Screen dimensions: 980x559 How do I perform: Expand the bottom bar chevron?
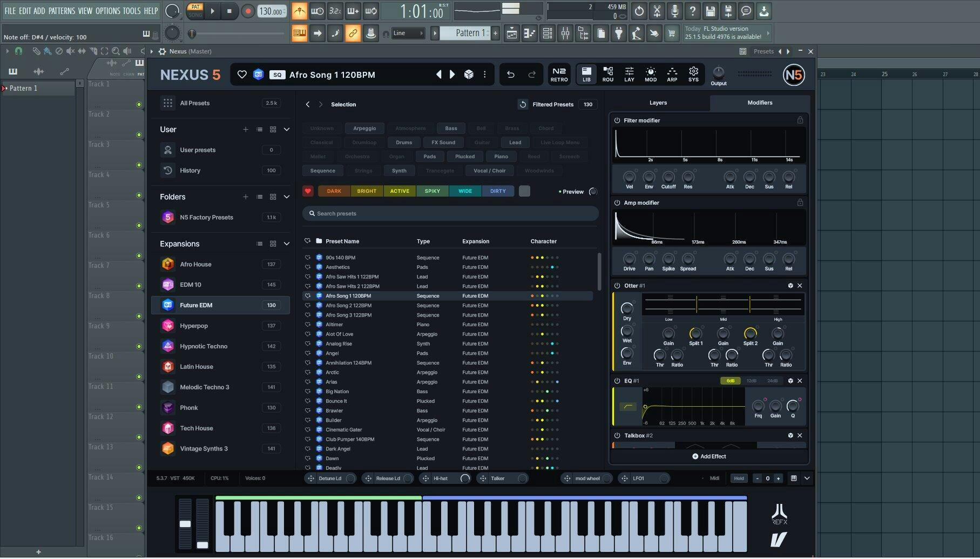(x=807, y=479)
